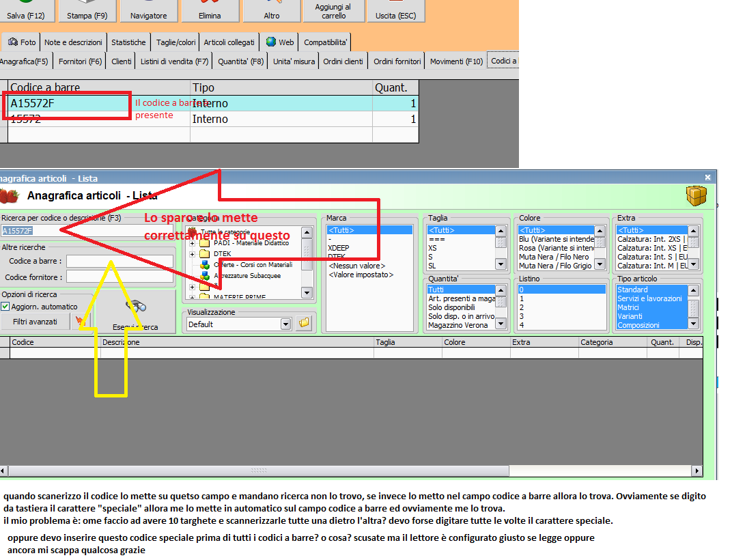The image size is (732, 560).
Task: Click the Salva (F12) button
Action: click(26, 11)
